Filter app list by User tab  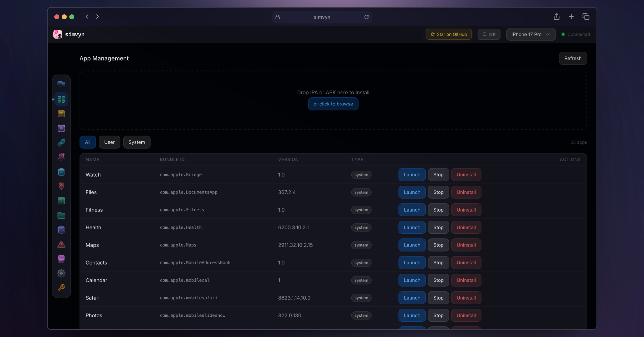click(109, 142)
